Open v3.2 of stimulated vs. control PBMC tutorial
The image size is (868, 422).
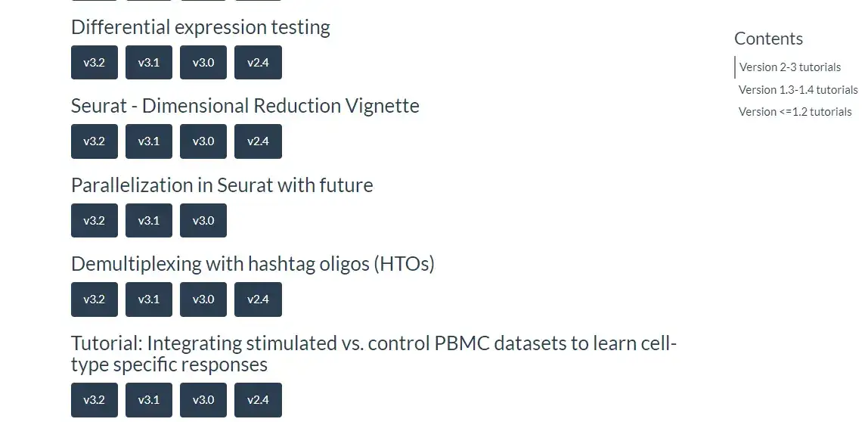click(x=95, y=400)
